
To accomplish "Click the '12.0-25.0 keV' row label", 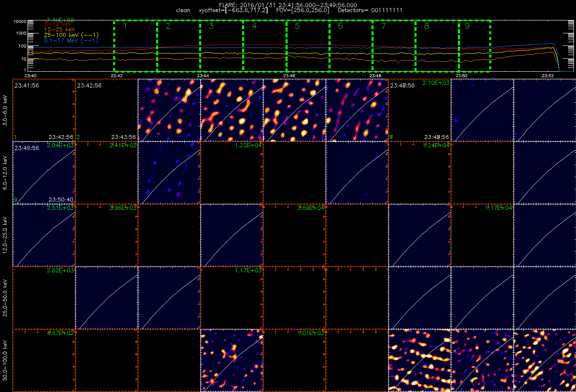I will coord(5,235).
